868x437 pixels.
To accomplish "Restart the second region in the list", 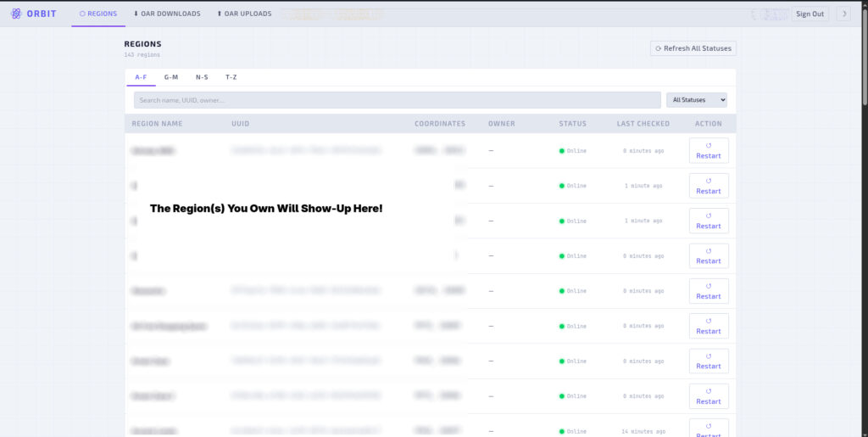I will pyautogui.click(x=708, y=186).
